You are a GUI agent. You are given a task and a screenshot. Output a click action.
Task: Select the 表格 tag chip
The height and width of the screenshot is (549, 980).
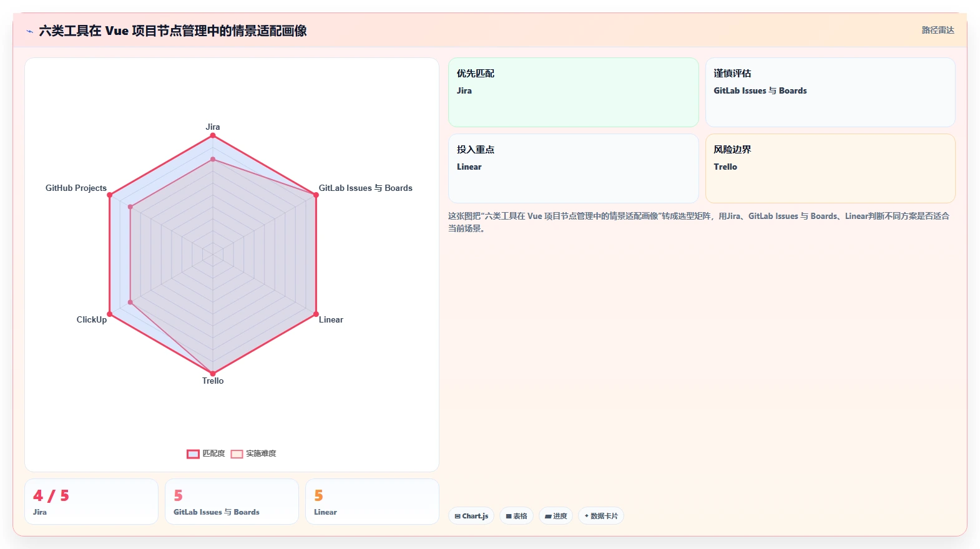pyautogui.click(x=516, y=516)
